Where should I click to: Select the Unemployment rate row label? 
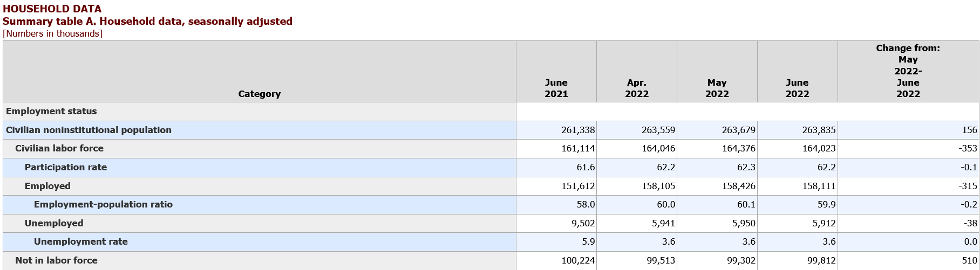pos(81,241)
